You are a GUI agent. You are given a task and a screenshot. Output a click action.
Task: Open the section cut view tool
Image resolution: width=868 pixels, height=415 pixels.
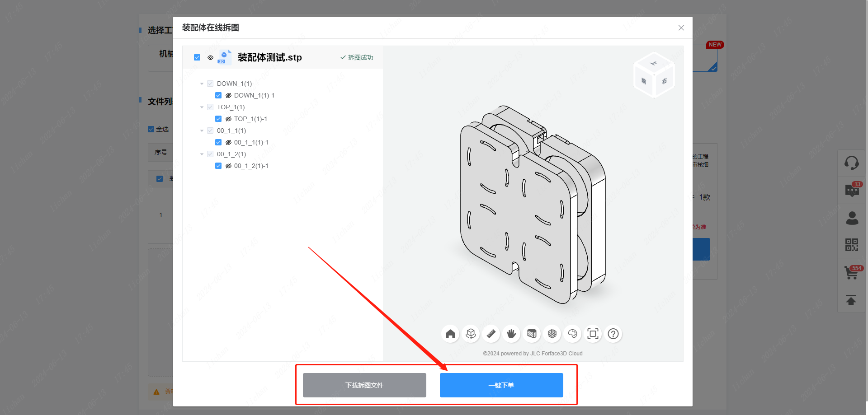(x=532, y=334)
